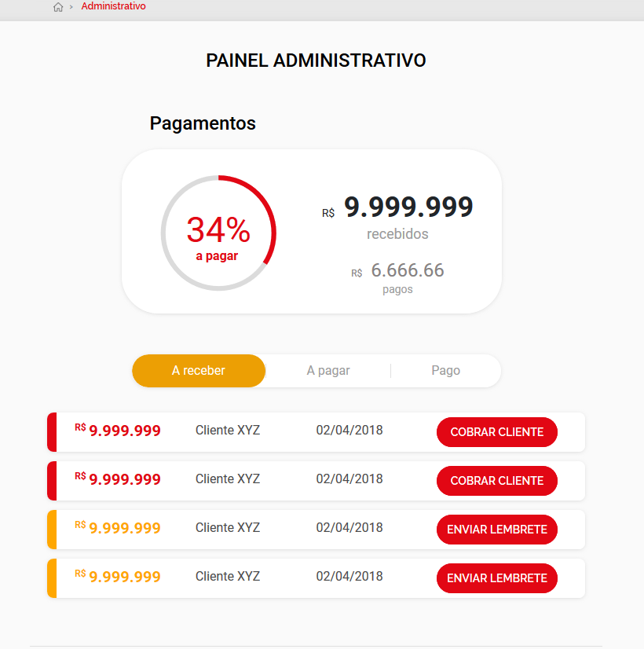The image size is (644, 649).
Task: Click the last row's 02/04/2018 date
Action: pyautogui.click(x=349, y=576)
